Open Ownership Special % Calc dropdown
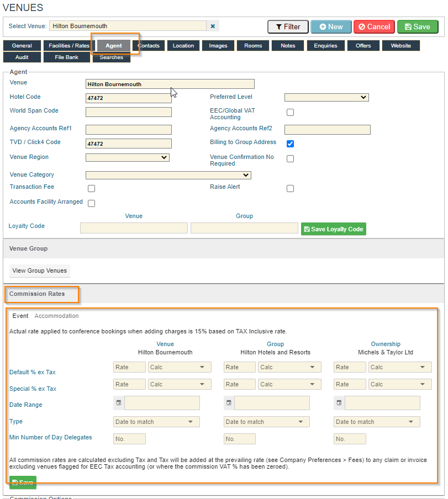 [x=400, y=384]
